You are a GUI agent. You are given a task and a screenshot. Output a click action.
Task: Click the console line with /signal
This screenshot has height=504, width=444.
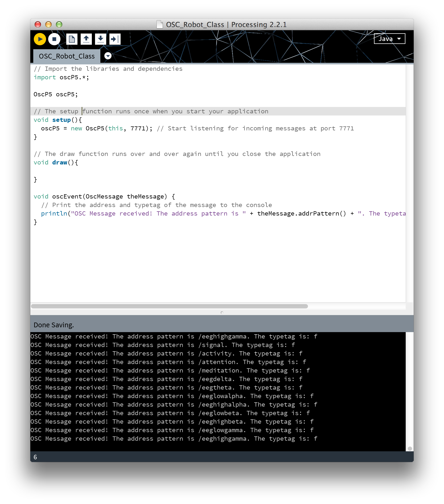click(163, 345)
